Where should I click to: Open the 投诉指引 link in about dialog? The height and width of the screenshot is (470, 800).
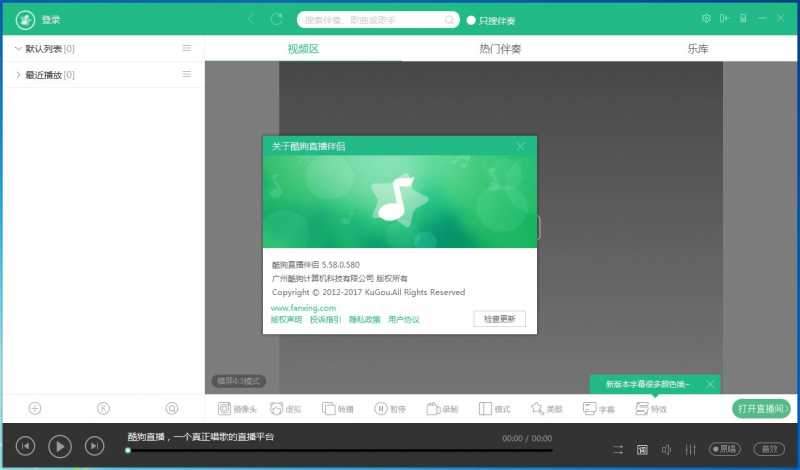326,319
